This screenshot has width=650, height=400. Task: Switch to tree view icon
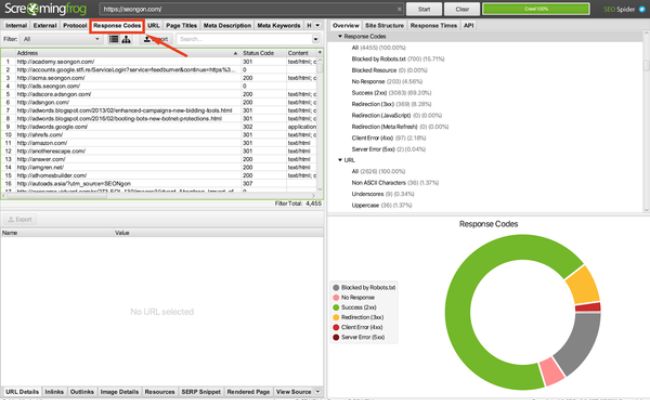[128, 39]
